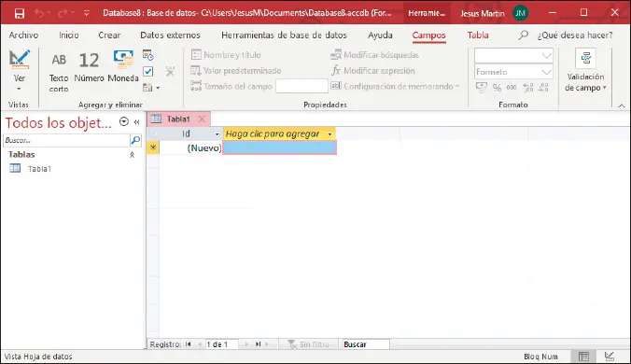Switch to Design view icon in status bar
631x364 pixels.
pyautogui.click(x=610, y=357)
